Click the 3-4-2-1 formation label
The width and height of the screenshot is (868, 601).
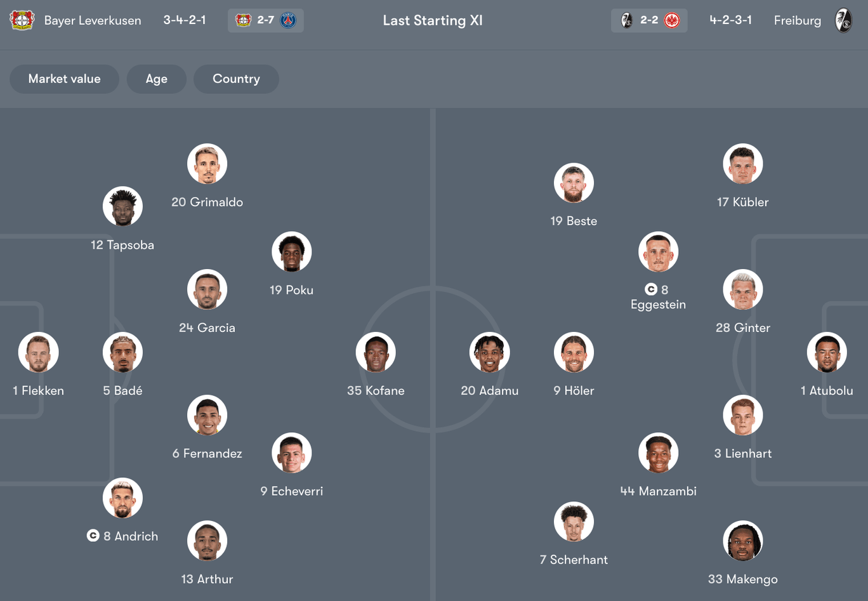pos(185,20)
